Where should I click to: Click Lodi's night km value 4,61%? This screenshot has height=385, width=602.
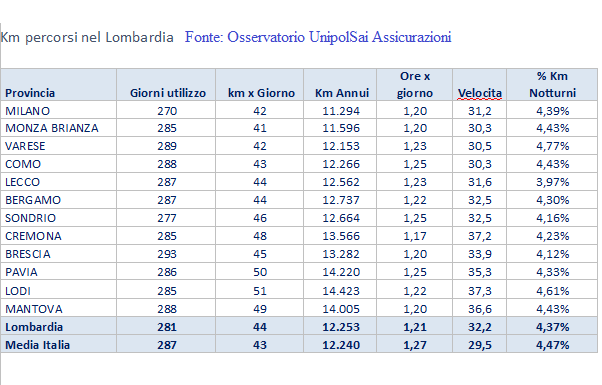tap(552, 291)
